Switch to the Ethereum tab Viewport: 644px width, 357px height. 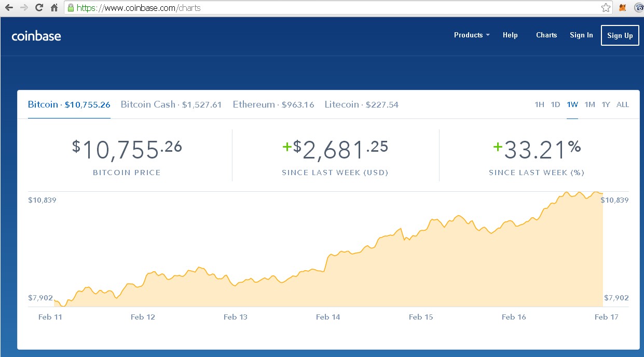[x=273, y=104]
